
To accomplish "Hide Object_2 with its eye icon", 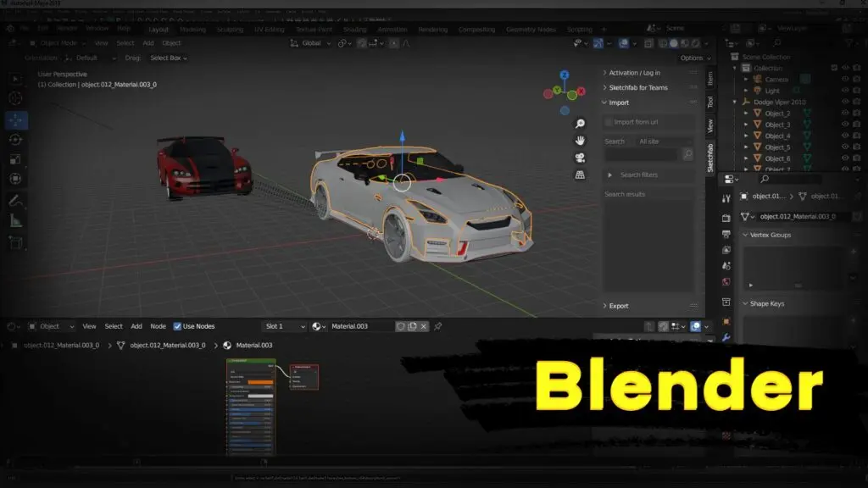I will 845,114.
